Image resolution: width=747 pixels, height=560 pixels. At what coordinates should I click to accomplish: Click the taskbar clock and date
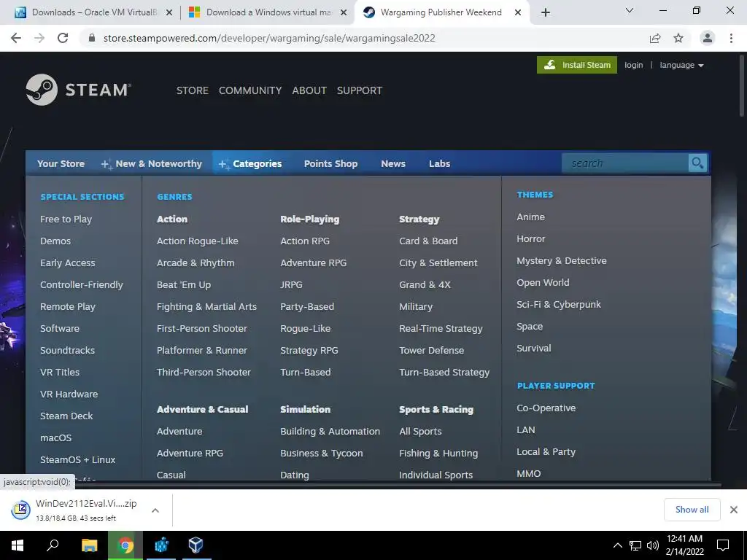pos(684,545)
